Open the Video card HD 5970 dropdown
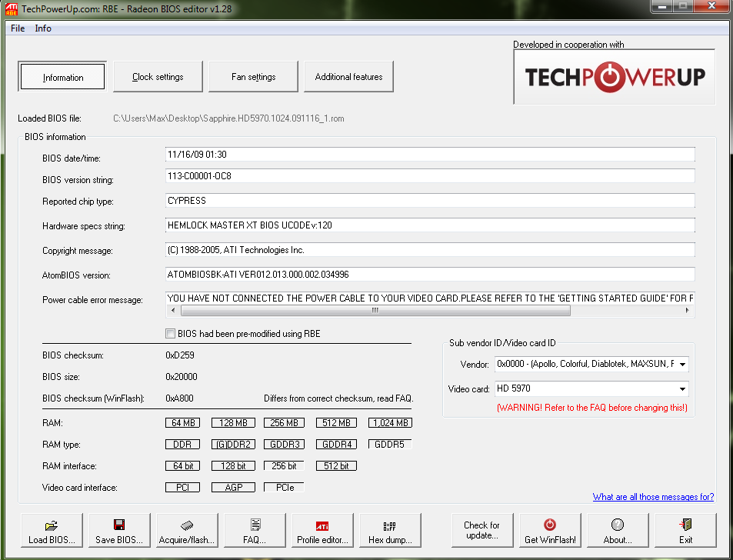This screenshot has height=560, width=733. 682,388
